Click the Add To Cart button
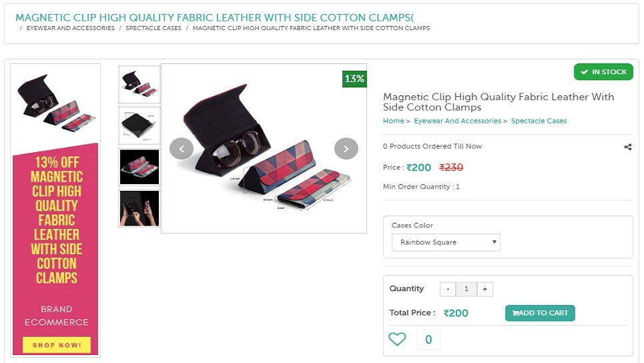644x363 pixels. (540, 313)
